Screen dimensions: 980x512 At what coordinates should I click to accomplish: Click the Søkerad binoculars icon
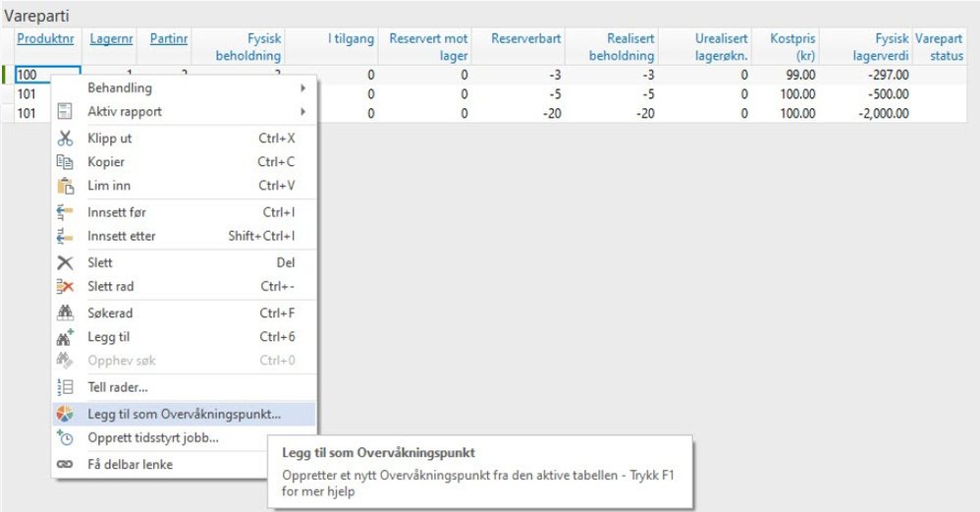pos(66,313)
